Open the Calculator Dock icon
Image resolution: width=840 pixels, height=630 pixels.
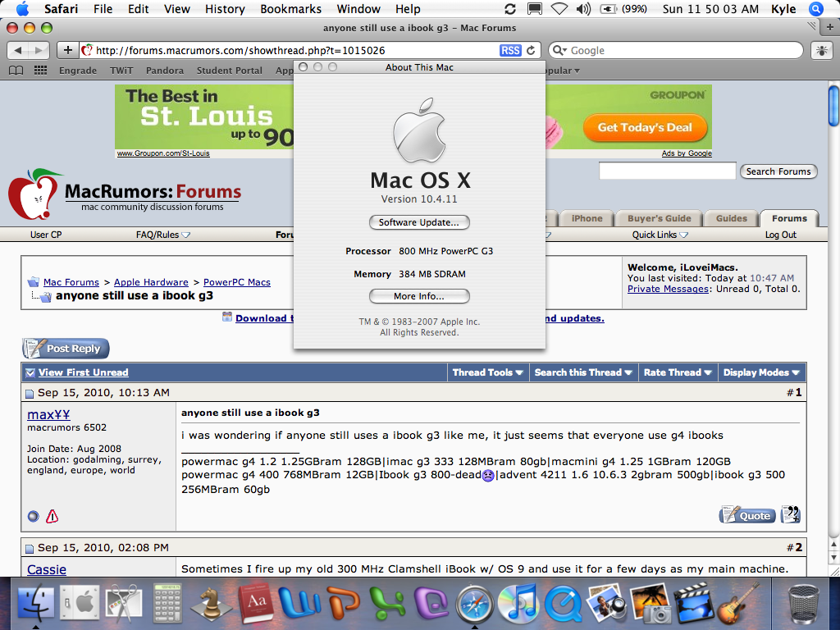pos(167,605)
